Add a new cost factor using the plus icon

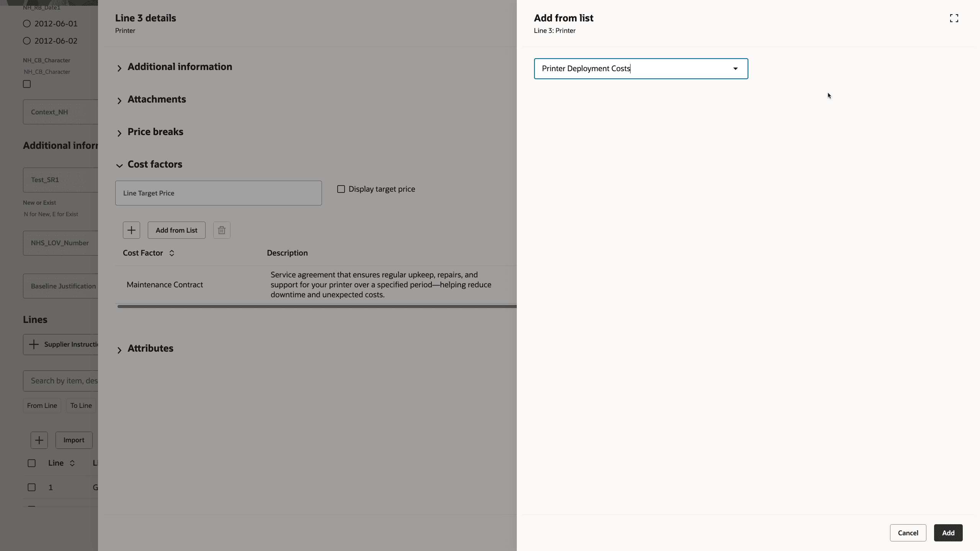pos(131,230)
